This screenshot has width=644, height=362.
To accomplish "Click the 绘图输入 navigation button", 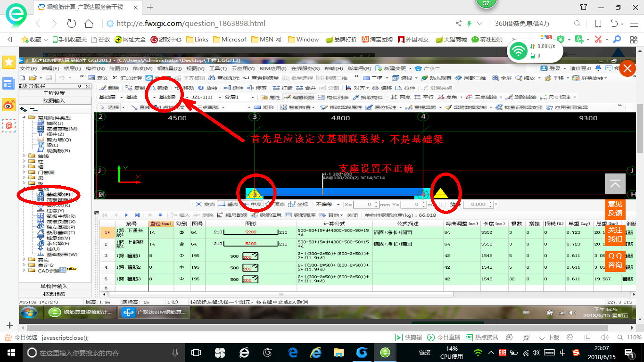I will [55, 100].
